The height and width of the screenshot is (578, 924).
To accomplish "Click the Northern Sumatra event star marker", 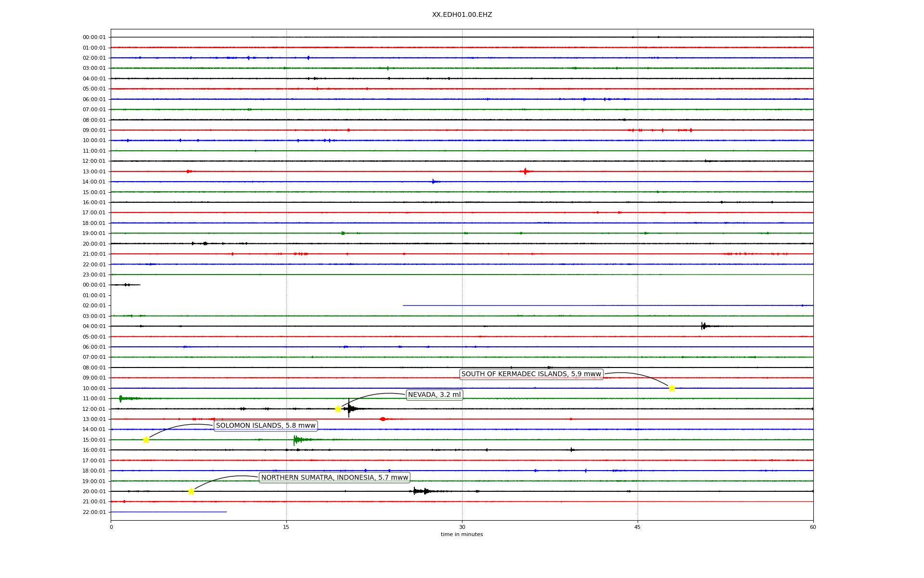I will tap(191, 491).
